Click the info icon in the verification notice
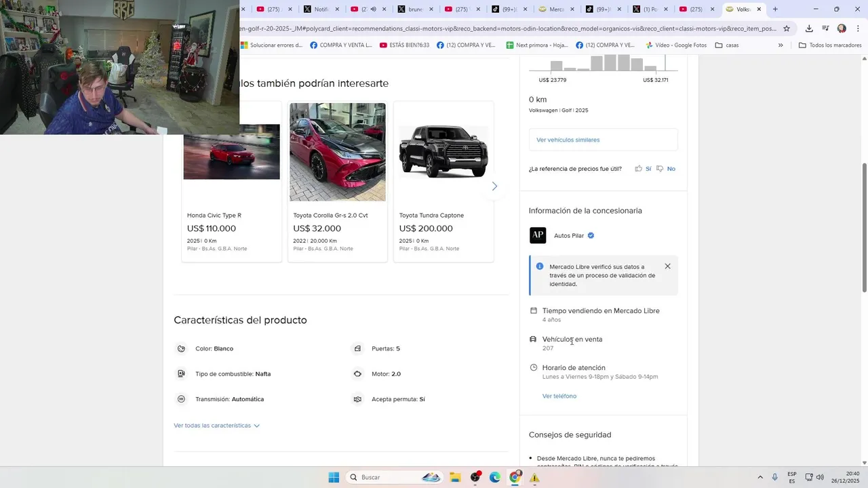This screenshot has width=868, height=488. point(540,266)
